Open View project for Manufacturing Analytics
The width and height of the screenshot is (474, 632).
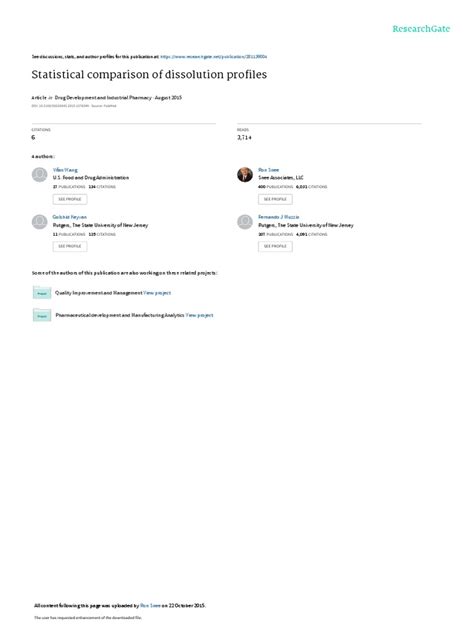pos(199,315)
